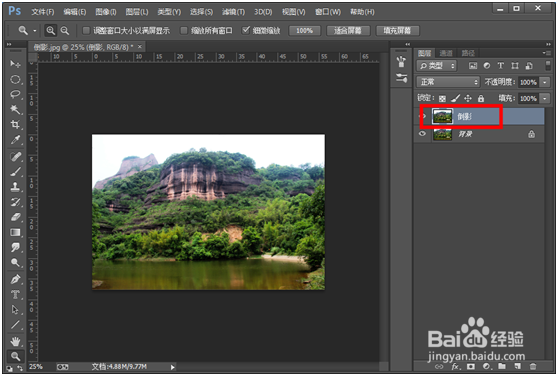The width and height of the screenshot is (558, 376).
Task: Open the 图像(I) menu
Action: [x=106, y=12]
